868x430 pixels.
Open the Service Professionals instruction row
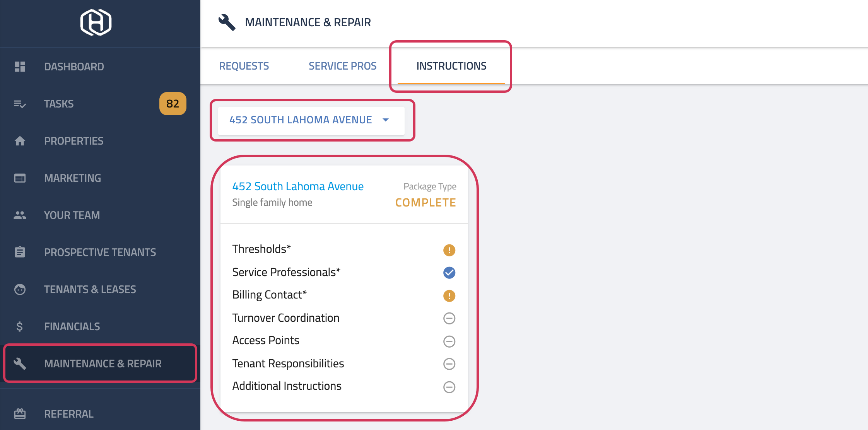[344, 272]
